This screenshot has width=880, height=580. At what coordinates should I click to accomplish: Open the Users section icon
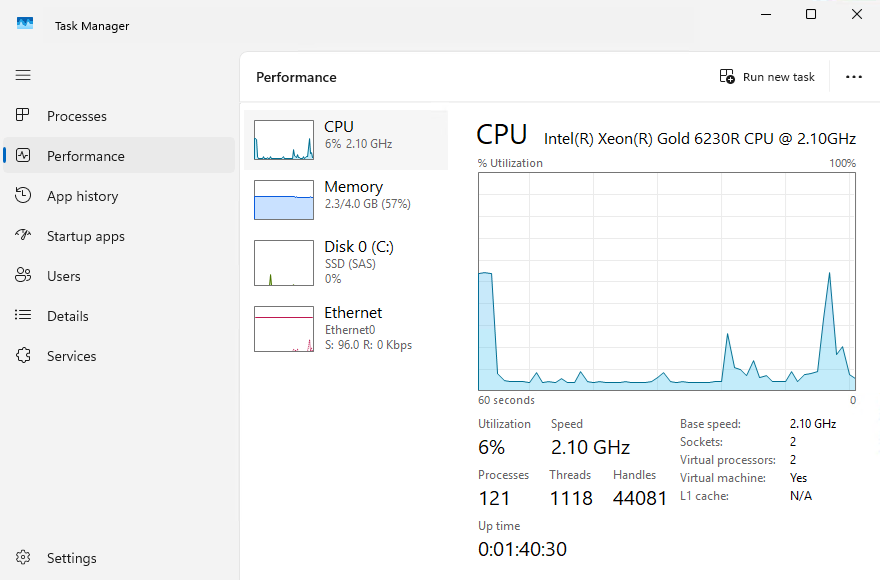click(x=22, y=276)
